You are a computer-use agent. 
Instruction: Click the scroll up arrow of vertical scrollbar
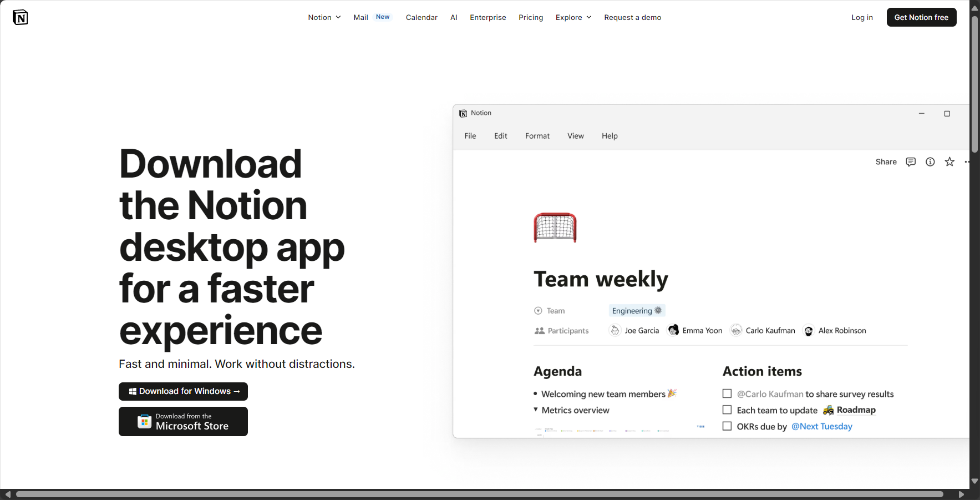pos(974,8)
